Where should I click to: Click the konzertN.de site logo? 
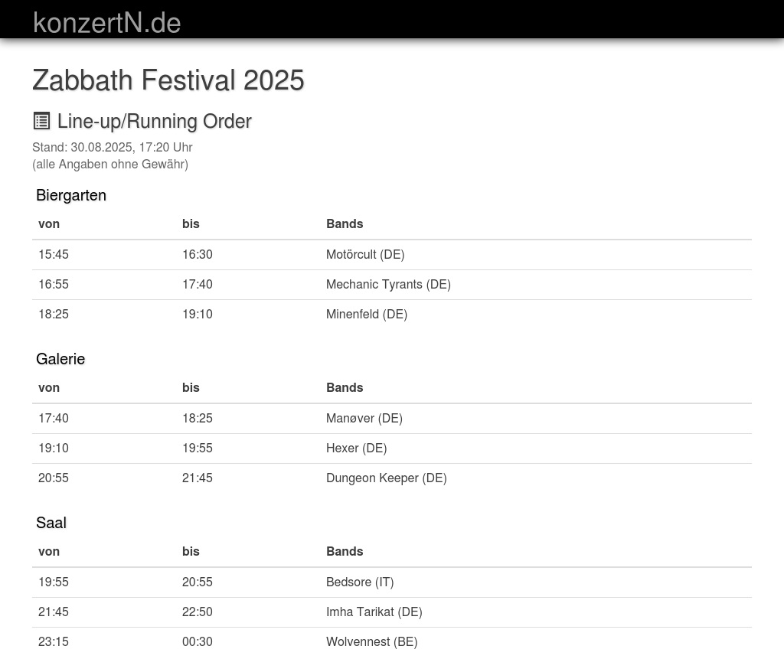click(x=107, y=23)
